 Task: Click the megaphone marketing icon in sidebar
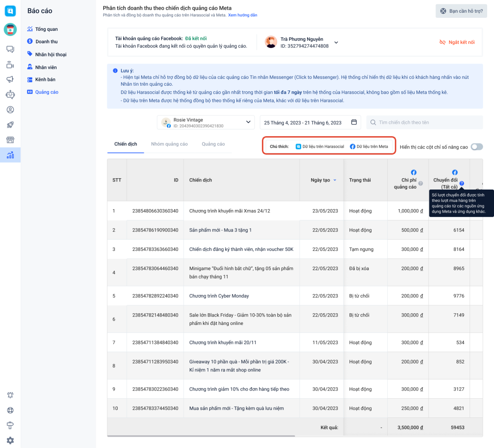tap(10, 80)
